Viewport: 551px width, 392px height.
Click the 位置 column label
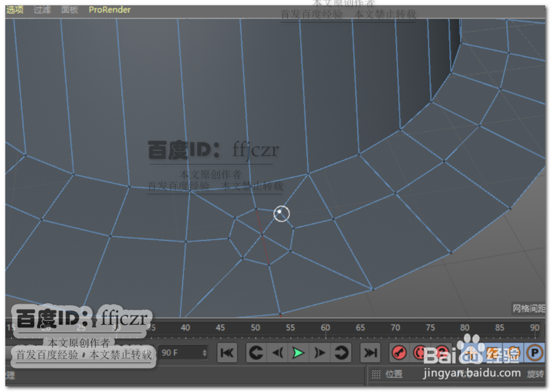pos(394,374)
